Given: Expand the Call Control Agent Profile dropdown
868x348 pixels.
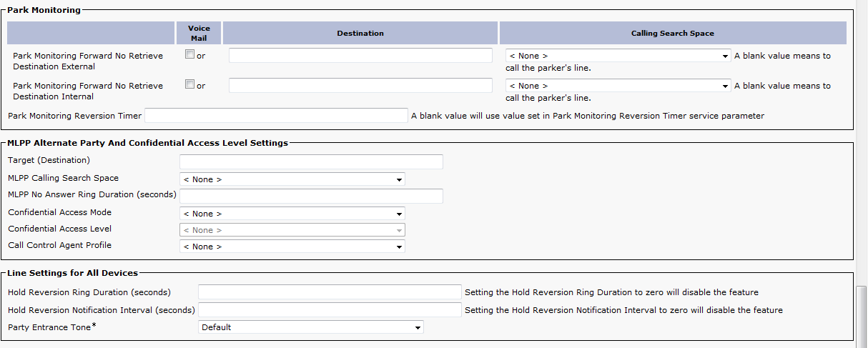Looking at the screenshot, I should click(x=292, y=247).
